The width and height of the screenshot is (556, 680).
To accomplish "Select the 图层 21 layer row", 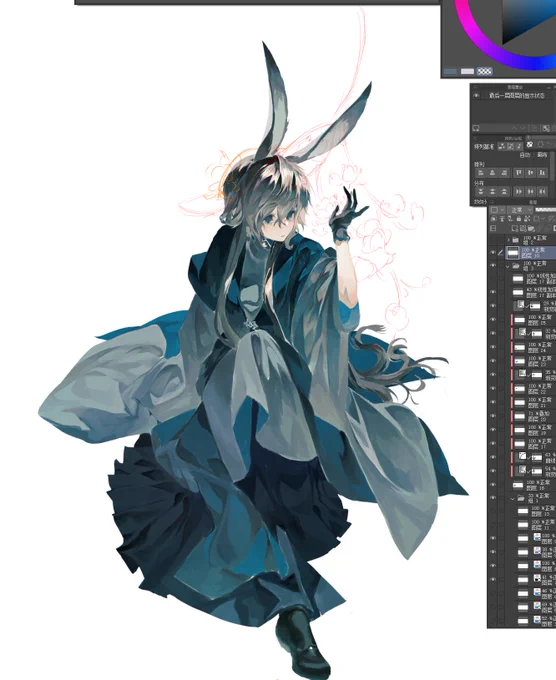I will pyautogui.click(x=533, y=402).
